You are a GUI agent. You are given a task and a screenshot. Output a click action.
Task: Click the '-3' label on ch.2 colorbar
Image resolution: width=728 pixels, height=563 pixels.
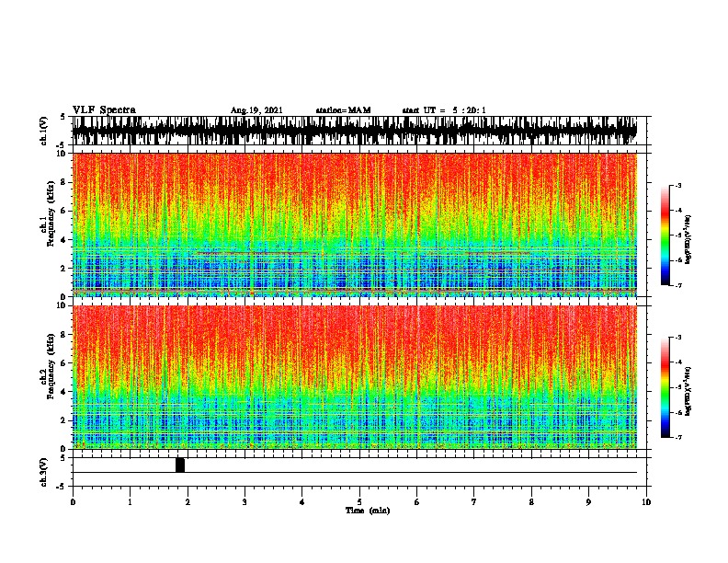pyautogui.click(x=678, y=338)
